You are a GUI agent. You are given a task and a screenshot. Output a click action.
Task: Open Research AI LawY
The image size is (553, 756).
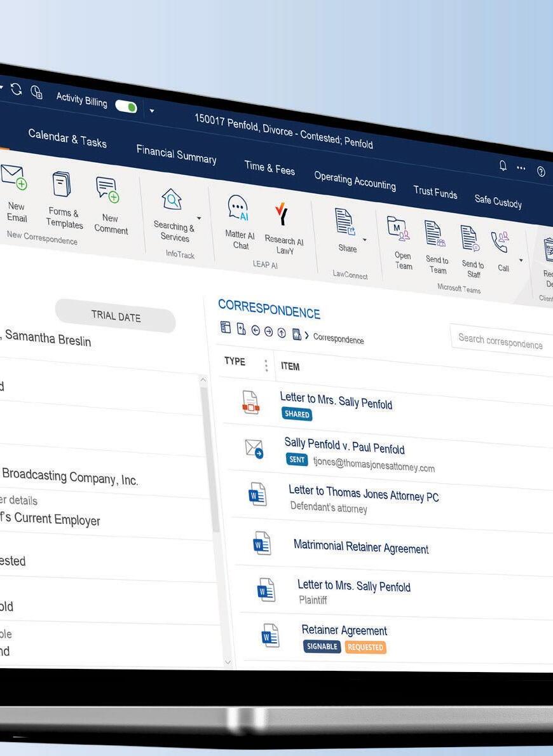pos(283,228)
